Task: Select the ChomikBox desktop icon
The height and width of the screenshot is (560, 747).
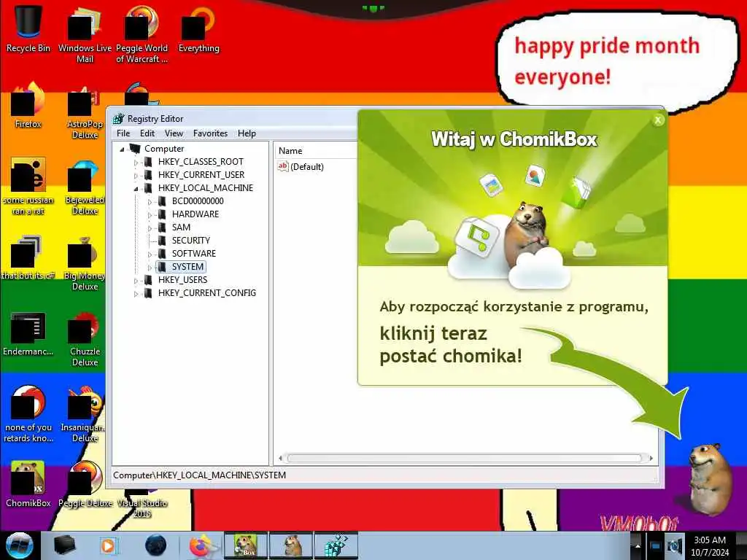Action: coord(28,484)
